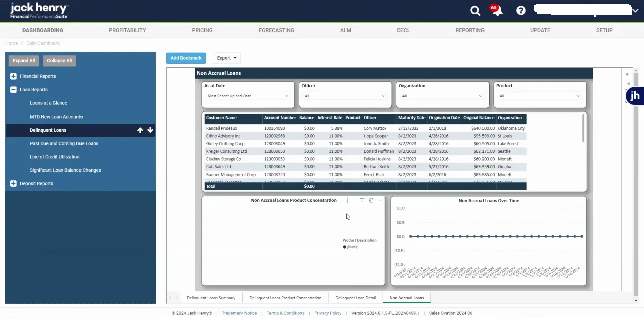Click the search magnifier icon in header
The height and width of the screenshot is (319, 644).
point(475,11)
